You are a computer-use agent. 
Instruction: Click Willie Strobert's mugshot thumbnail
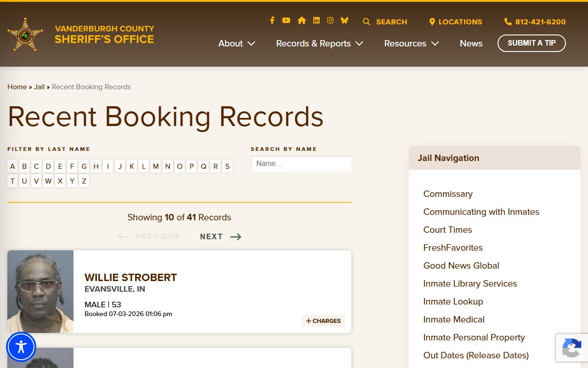tap(40, 292)
